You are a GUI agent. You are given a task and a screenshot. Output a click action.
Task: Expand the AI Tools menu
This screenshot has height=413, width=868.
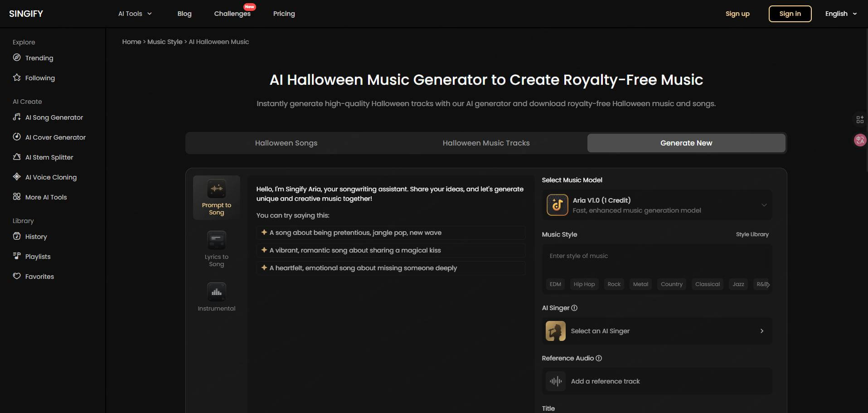pos(135,14)
